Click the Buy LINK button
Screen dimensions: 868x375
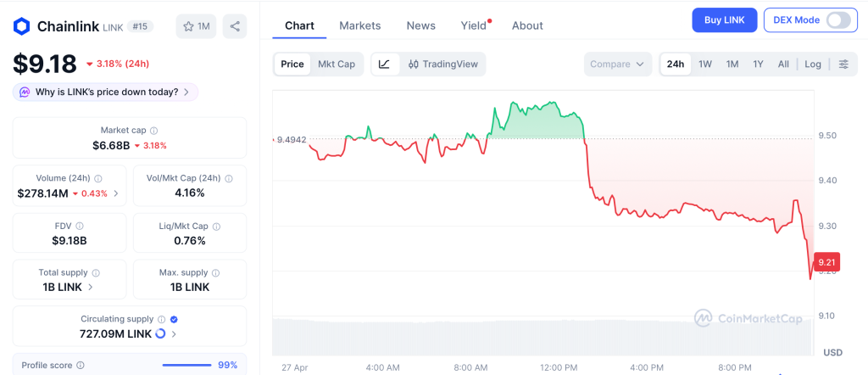[x=724, y=20]
